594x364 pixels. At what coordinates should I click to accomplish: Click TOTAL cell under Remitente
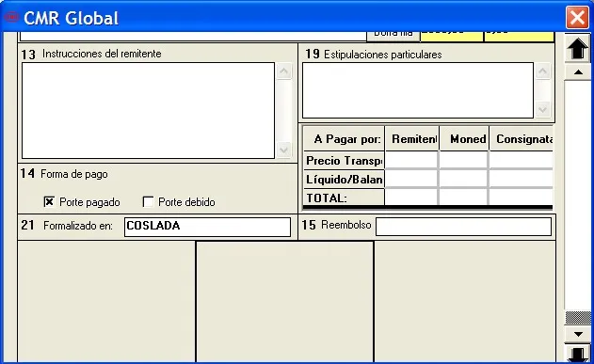click(411, 198)
